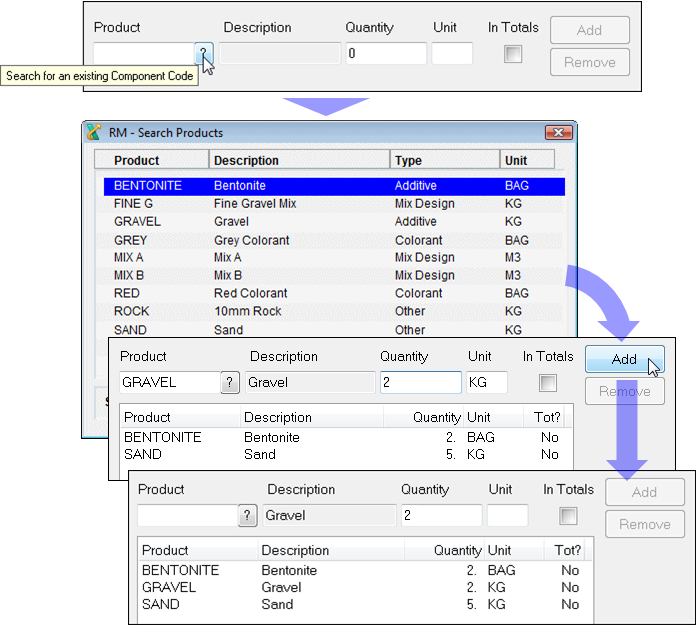Click the Remove button in bottom panel
696x625 pixels.
(645, 524)
